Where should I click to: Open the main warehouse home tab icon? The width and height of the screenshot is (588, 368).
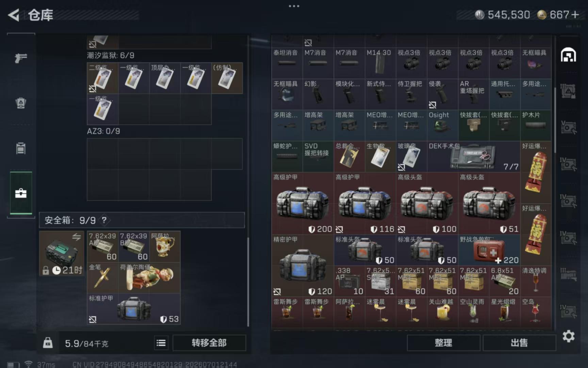(568, 55)
